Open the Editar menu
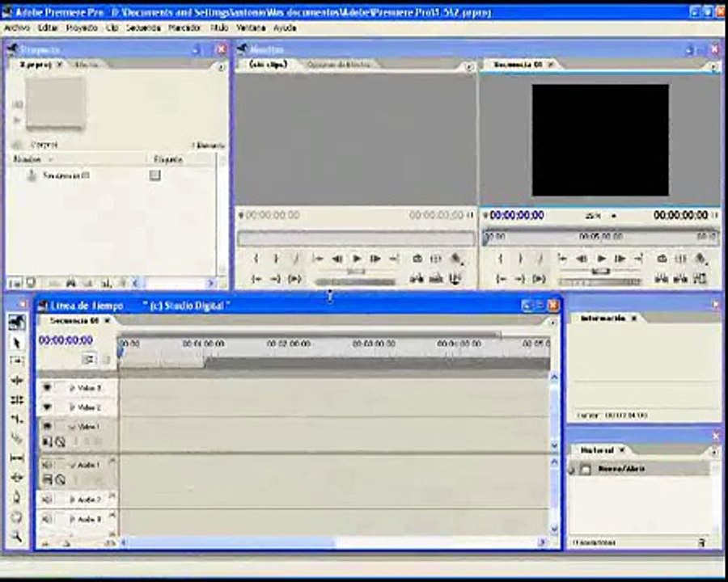Viewport: 728px width, 582px height. (48, 27)
